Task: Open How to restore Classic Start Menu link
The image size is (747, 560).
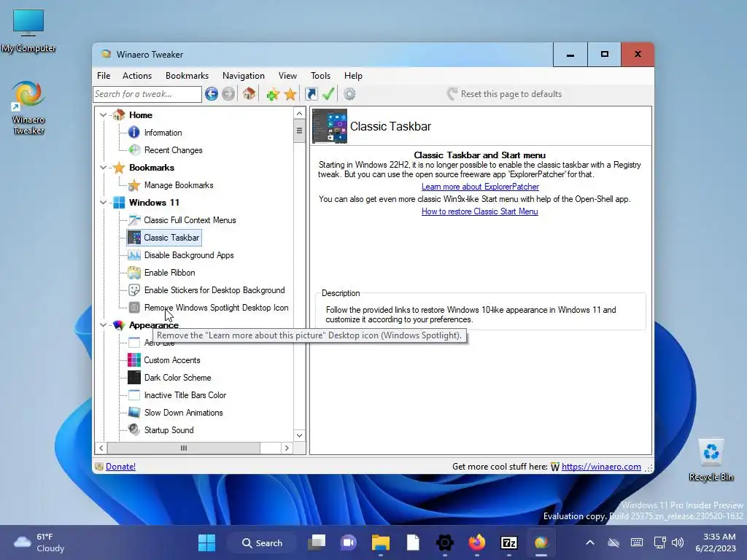Action: tap(480, 211)
